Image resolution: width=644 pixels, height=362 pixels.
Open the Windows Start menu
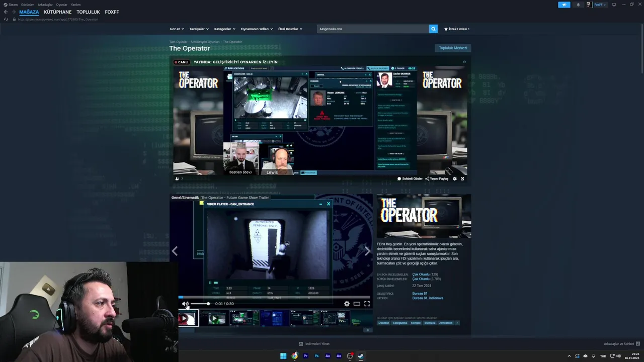(x=283, y=356)
